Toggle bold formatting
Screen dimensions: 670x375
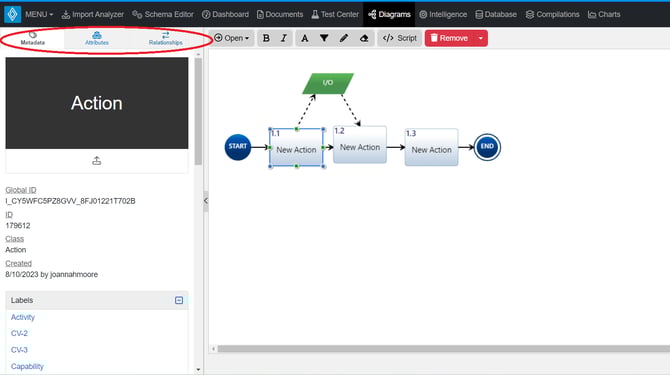[266, 38]
